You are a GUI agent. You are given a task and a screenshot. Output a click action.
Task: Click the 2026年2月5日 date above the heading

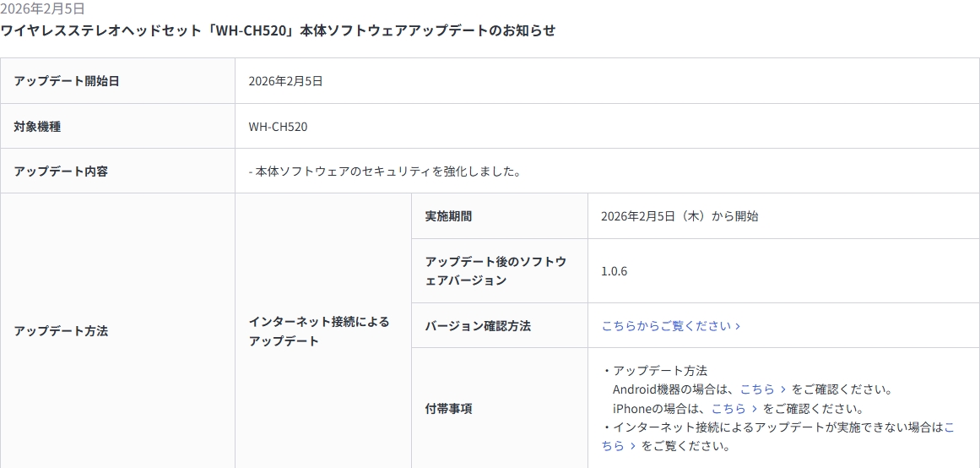[42, 9]
